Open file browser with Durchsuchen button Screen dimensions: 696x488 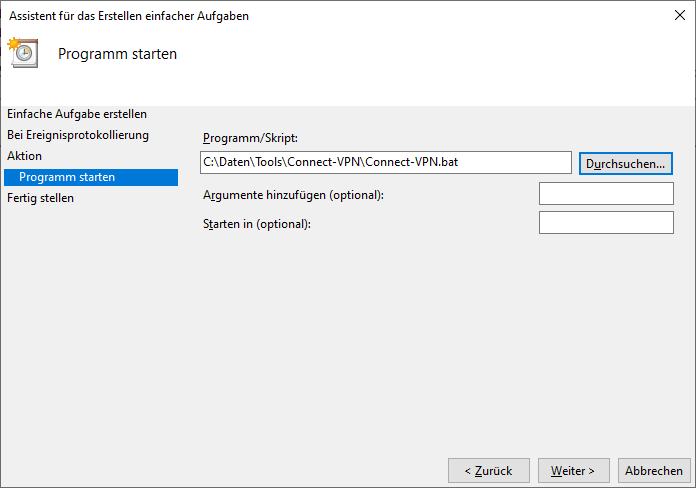[x=625, y=163]
